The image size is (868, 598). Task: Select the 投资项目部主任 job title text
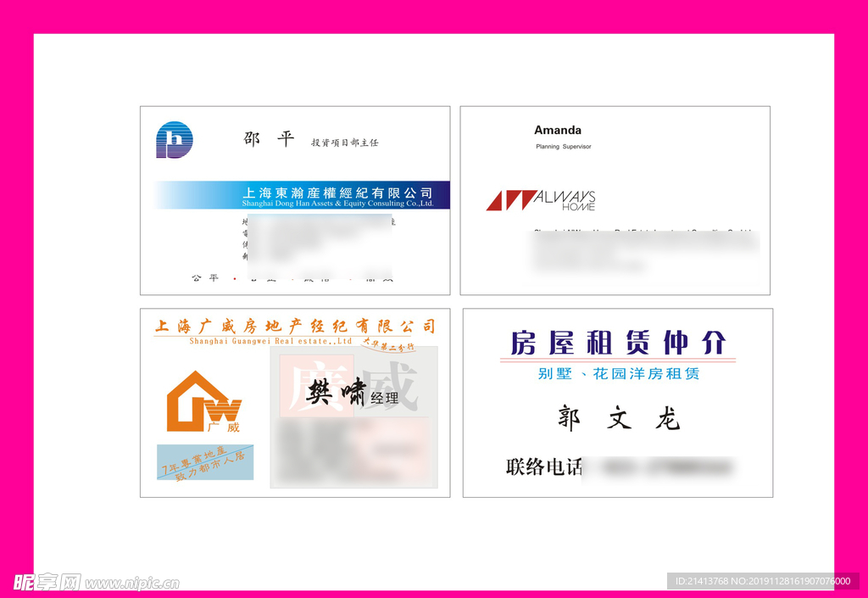point(344,143)
